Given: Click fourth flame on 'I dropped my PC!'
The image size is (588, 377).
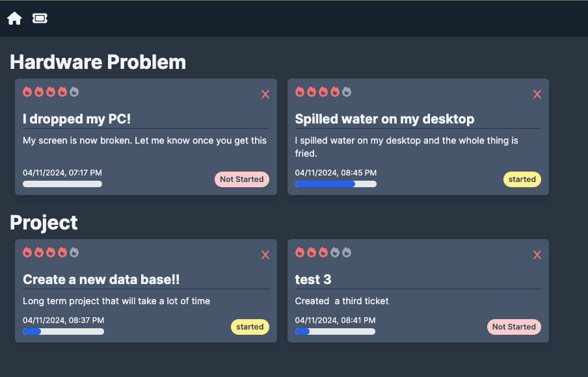Looking at the screenshot, I should tap(62, 92).
